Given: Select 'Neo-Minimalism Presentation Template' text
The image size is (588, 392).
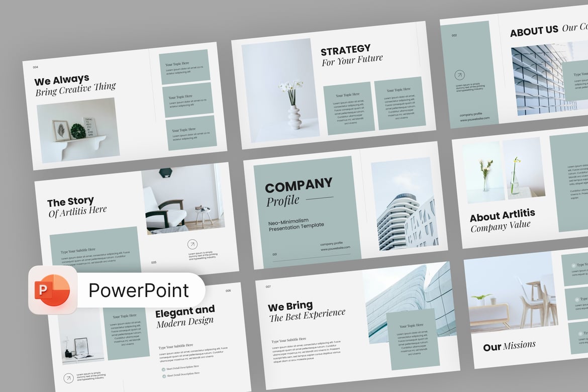Looking at the screenshot, I should pos(296,224).
